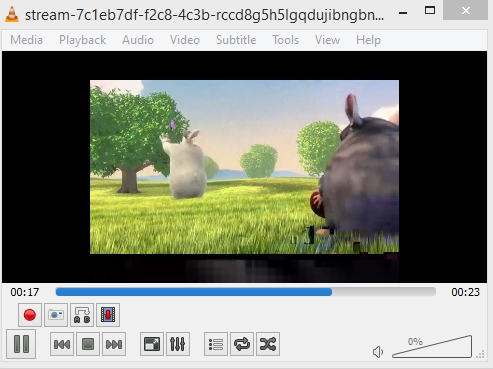Set volume on the volume slider
The height and width of the screenshot is (369, 493).
click(x=432, y=347)
